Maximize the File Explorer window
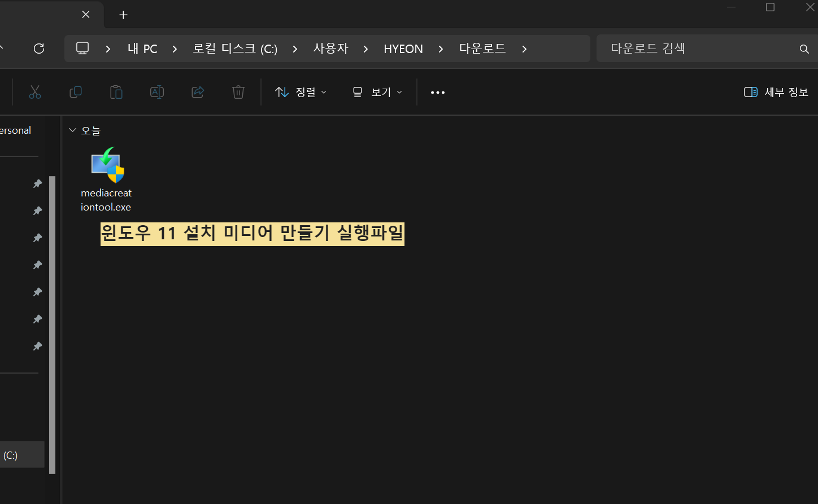The width and height of the screenshot is (818, 504). pyautogui.click(x=770, y=7)
